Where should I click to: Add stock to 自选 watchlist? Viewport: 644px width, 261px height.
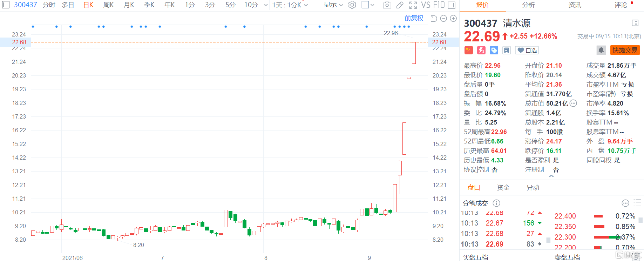[x=527, y=50]
